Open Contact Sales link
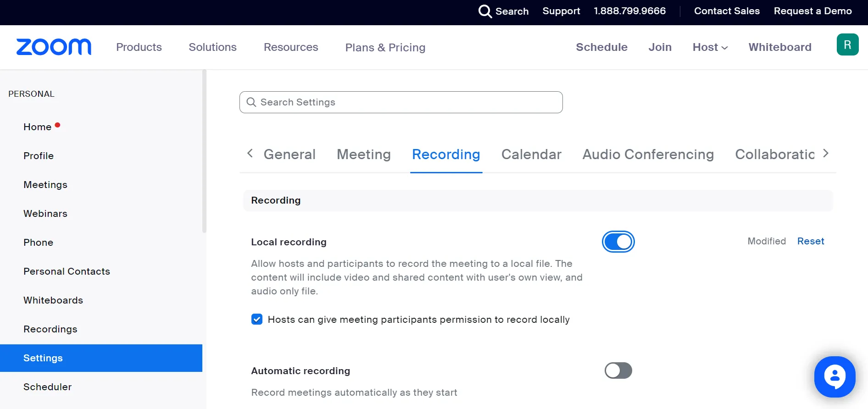The height and width of the screenshot is (409, 868). [x=727, y=11]
